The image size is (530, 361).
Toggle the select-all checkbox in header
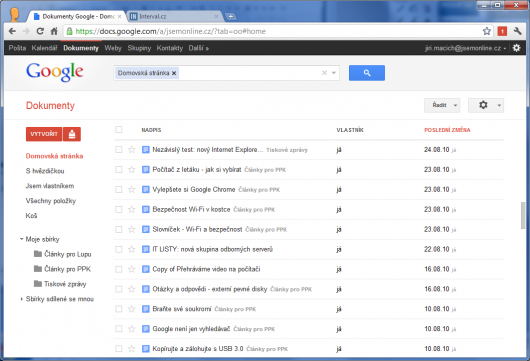[x=119, y=129]
